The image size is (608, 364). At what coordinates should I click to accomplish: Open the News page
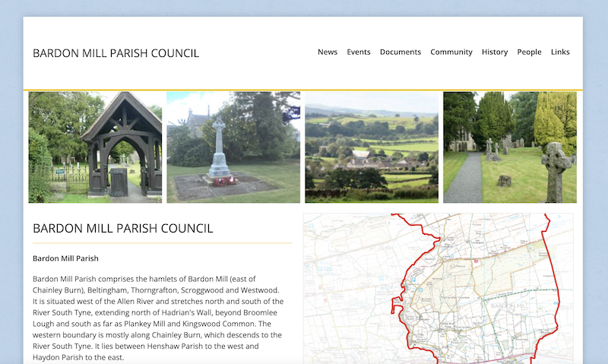click(327, 52)
